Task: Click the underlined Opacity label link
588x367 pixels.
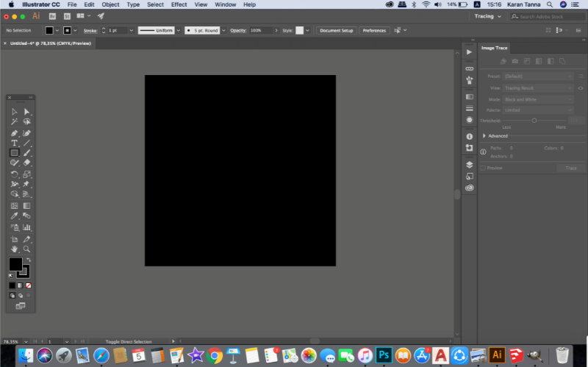Action: pos(237,30)
